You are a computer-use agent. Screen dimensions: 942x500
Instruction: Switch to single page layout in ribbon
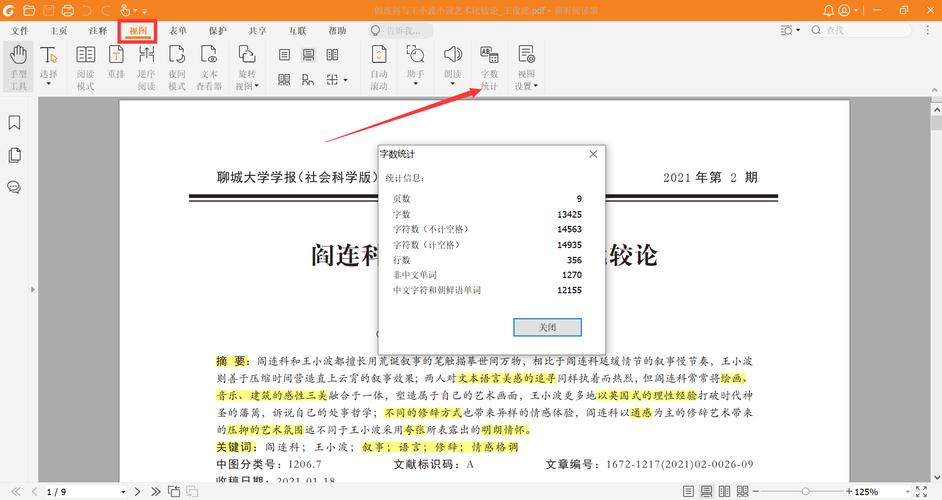pos(284,55)
